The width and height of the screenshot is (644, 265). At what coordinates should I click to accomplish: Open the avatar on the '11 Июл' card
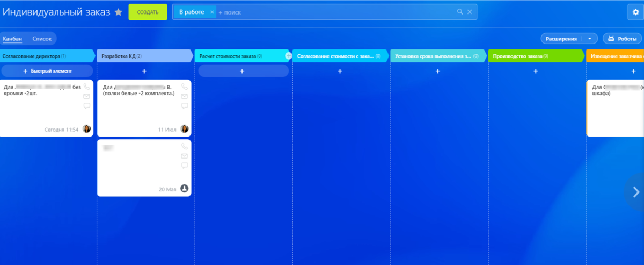coord(185,129)
